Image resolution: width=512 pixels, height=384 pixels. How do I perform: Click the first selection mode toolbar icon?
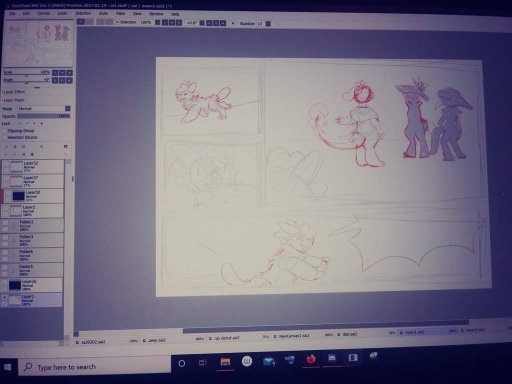pos(81,22)
